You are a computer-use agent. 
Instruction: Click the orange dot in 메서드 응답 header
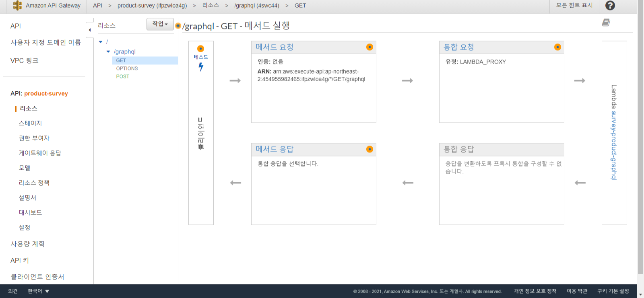369,149
